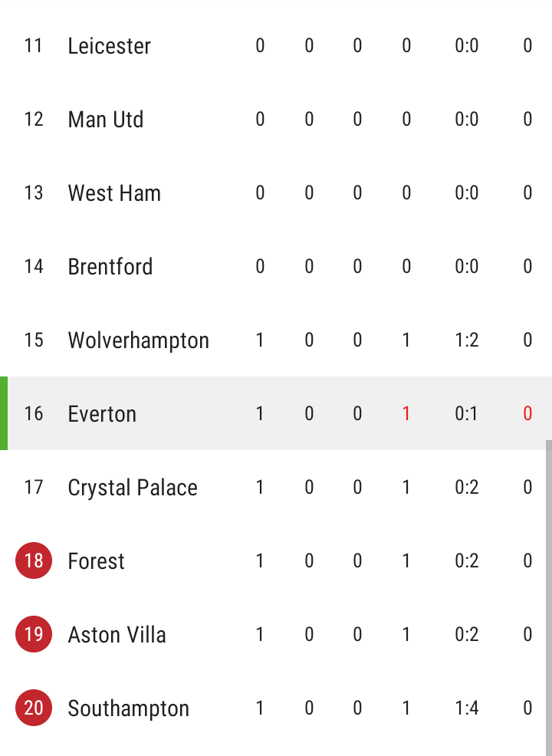
Task: Open the Man Utd team entry
Action: [x=276, y=119]
